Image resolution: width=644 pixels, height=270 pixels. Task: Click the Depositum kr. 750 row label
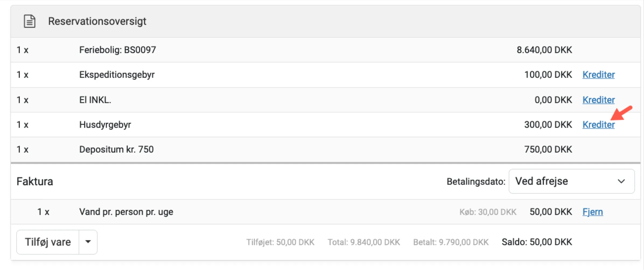click(116, 150)
